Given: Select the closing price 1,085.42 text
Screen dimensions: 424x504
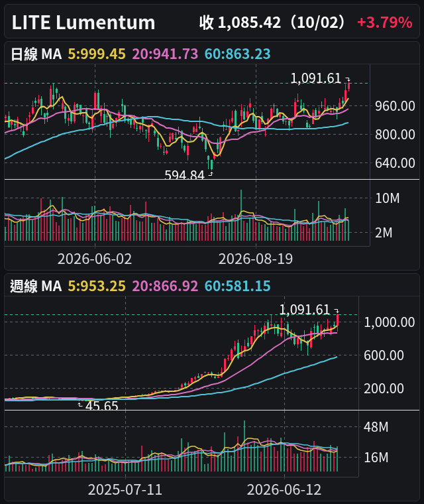Looking at the screenshot, I should coord(249,23).
